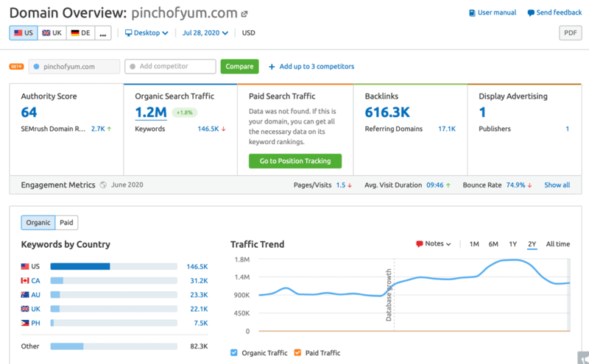Click the Desktop monitor icon
Viewport: 589px width, 364px height.
[x=128, y=33]
